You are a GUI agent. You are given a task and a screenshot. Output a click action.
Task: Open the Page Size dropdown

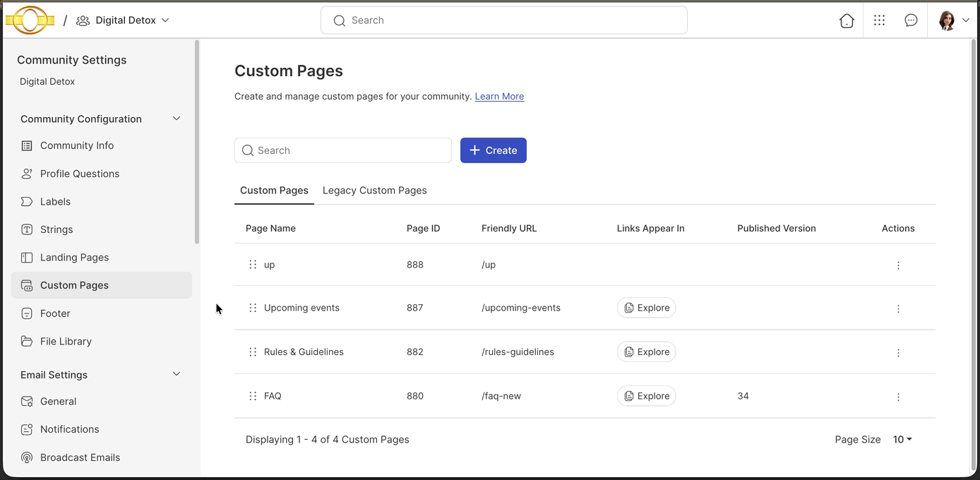click(x=902, y=439)
